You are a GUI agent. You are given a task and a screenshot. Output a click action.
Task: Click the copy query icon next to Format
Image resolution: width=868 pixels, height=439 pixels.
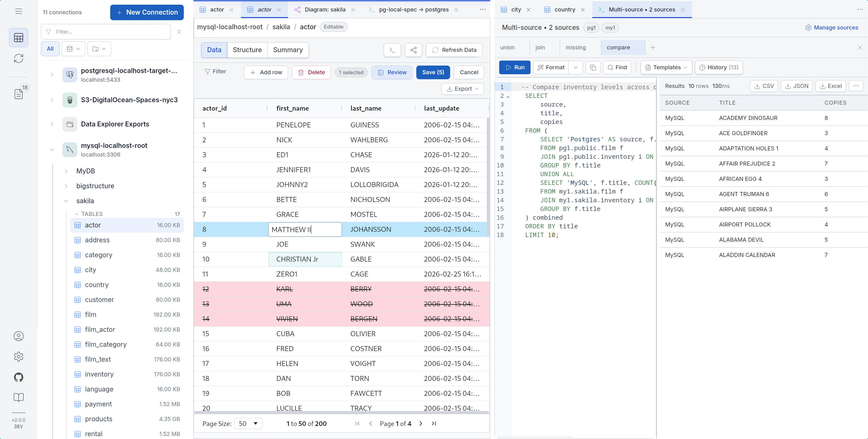(593, 67)
